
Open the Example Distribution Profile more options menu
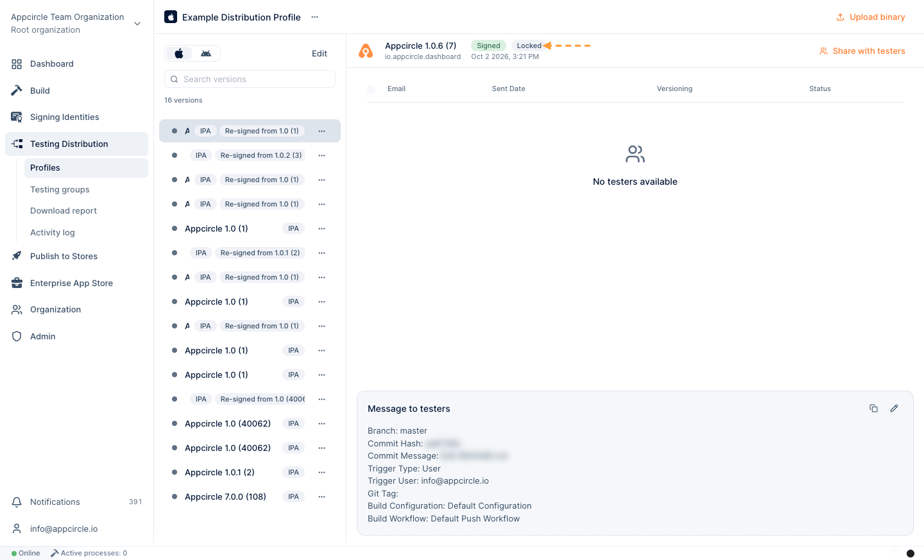point(314,17)
